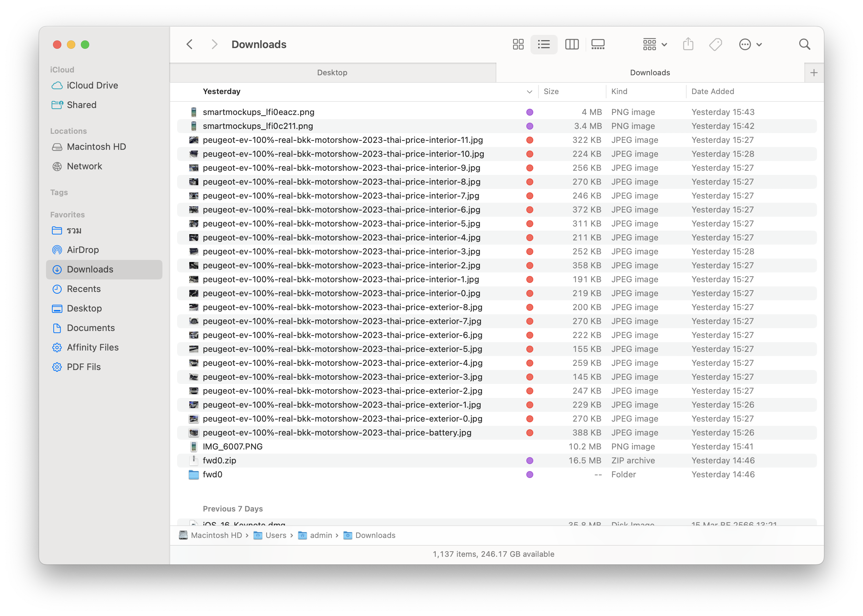This screenshot has height=616, width=863.
Task: Click the Edit Tags toolbar icon
Action: tap(716, 44)
